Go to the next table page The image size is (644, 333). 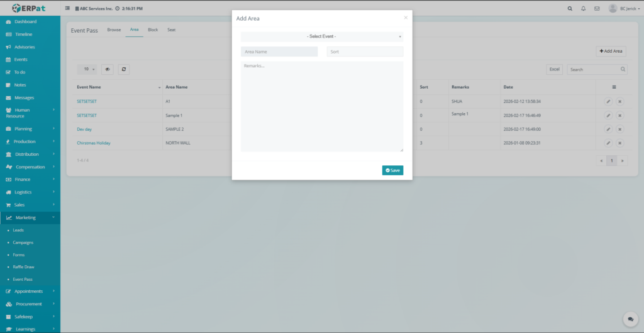[x=623, y=161]
